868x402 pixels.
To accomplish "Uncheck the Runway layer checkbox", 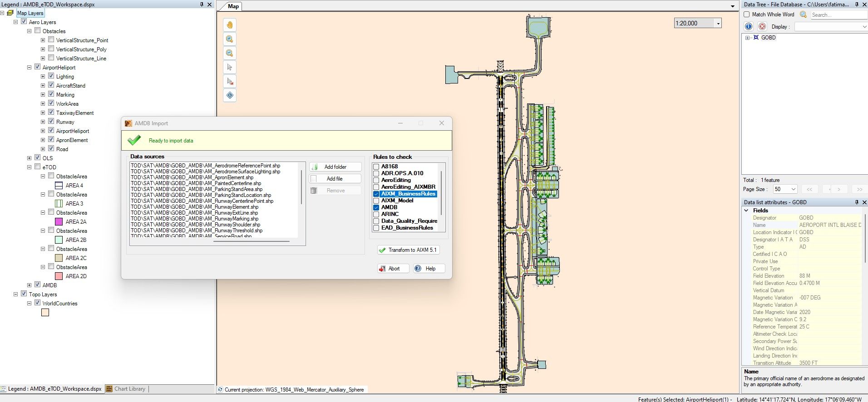I will tap(51, 122).
